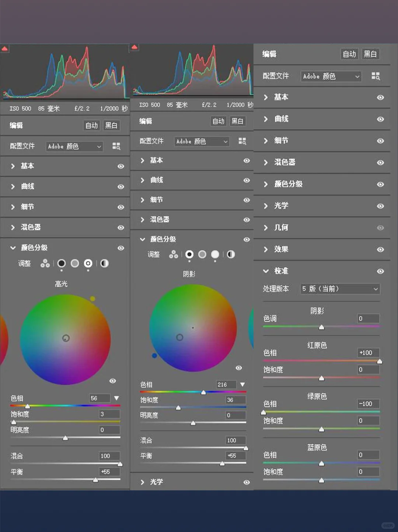Image resolution: width=398 pixels, height=532 pixels.
Task: Hold the preview eye below the 高光 color wheel
Action: [x=113, y=381]
